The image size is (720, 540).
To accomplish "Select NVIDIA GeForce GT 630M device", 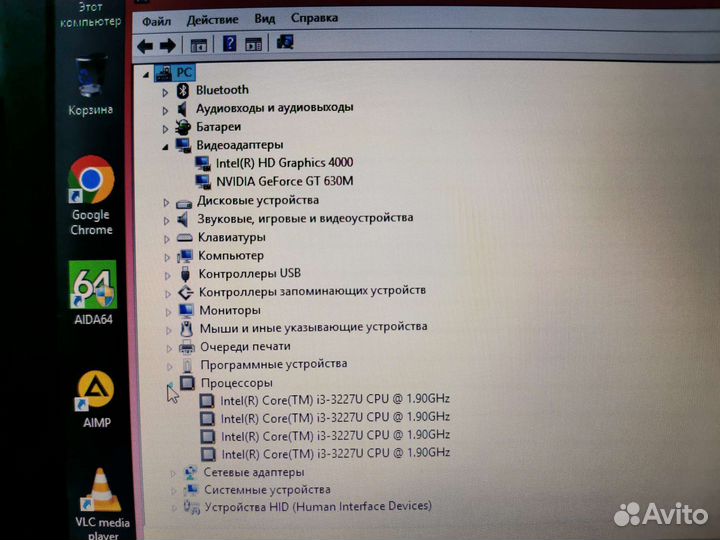I will pos(285,181).
